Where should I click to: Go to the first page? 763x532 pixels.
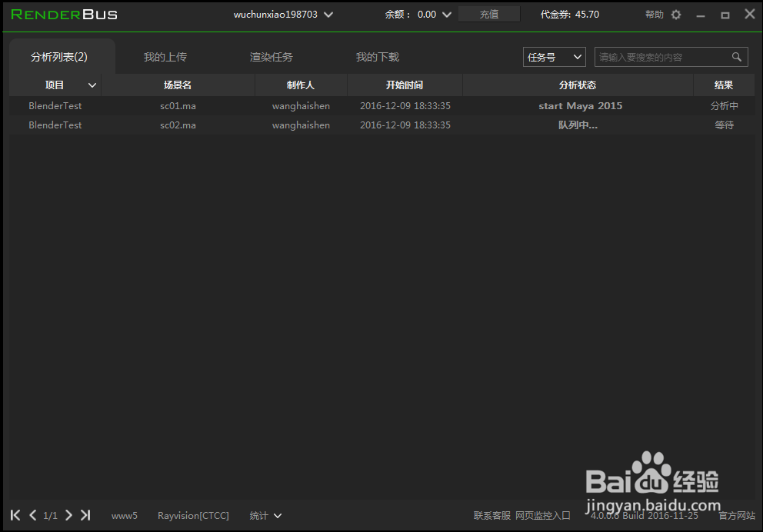coord(15,515)
